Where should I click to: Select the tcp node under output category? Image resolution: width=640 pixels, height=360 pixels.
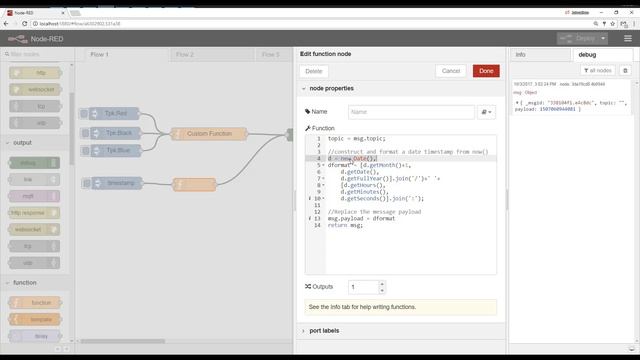click(x=34, y=246)
